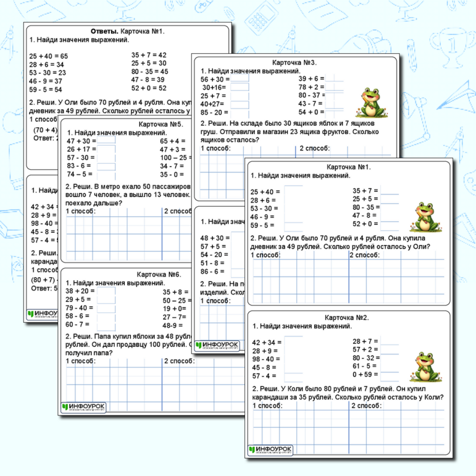The width and height of the screenshot is (476, 476).
Task: Click the 2 способ grid in unsolved Карточка №1
Action: 396,276
